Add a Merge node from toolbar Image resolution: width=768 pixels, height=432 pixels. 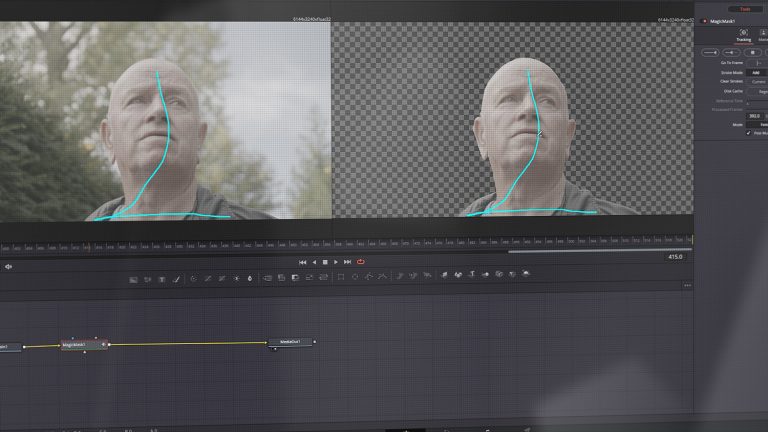point(267,278)
